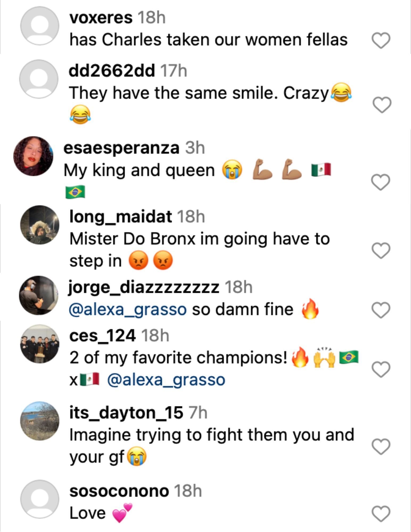
Task: Open the voxeres username link
Action: (101, 18)
